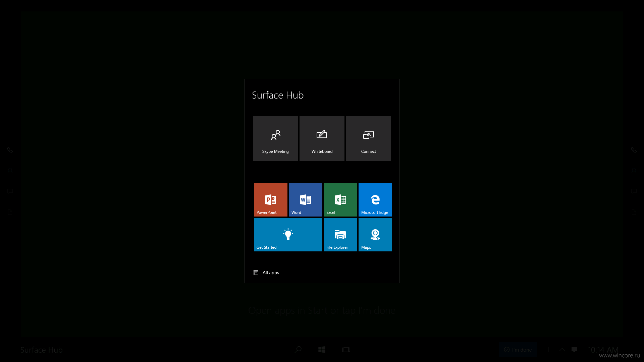The image size is (644, 362).
Task: Click the phone call icon on the right edge
Action: point(634,150)
